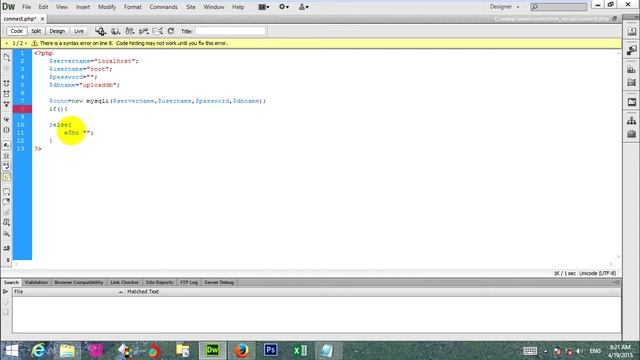This screenshot has height=360, width=640.
Task: Open the briefcase panel icon in right dock
Action: coord(631,134)
